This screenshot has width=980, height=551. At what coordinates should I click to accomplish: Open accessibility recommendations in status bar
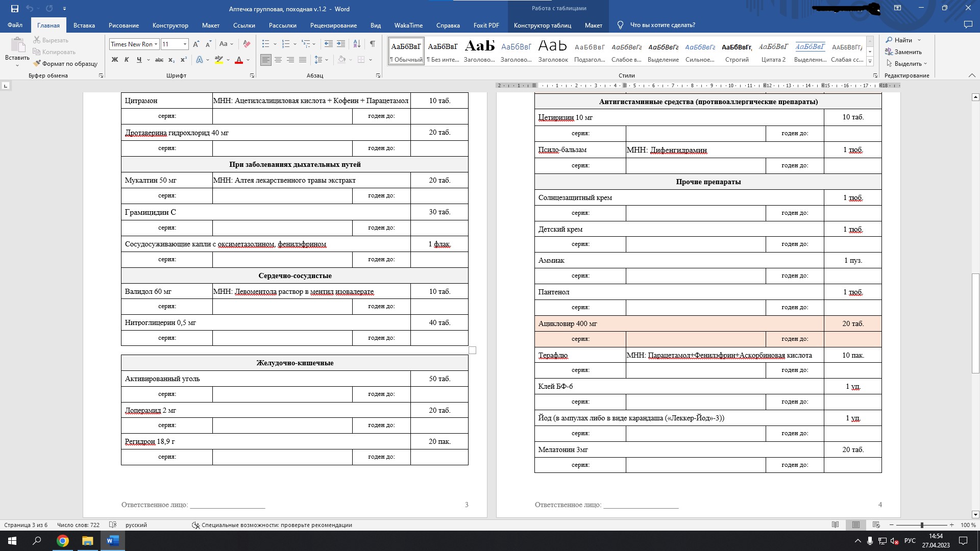[272, 525]
